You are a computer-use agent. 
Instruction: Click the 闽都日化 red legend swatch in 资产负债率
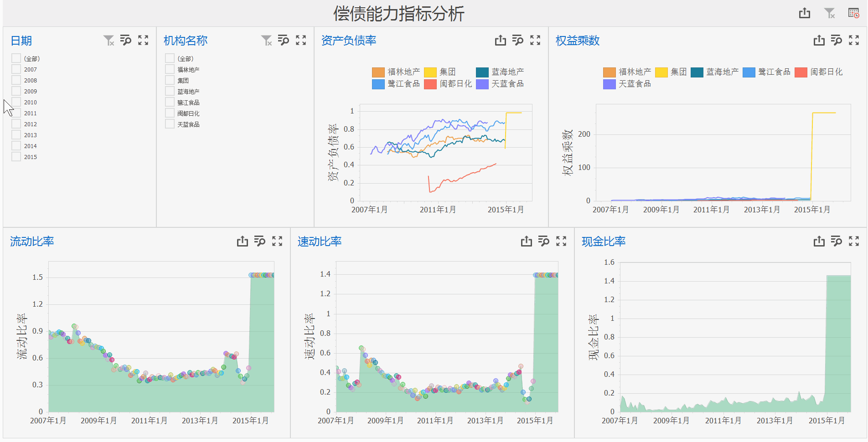[x=430, y=84]
